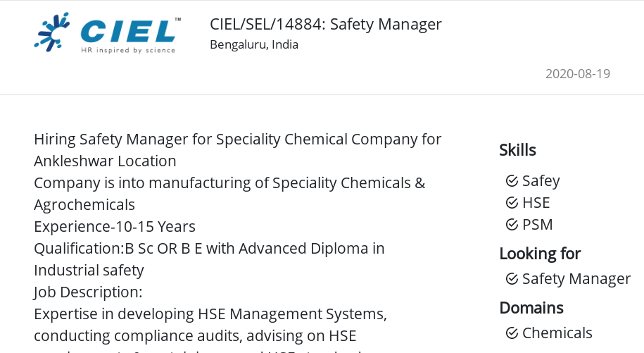
Task: Select the Safety Manager role tag
Action: (576, 279)
